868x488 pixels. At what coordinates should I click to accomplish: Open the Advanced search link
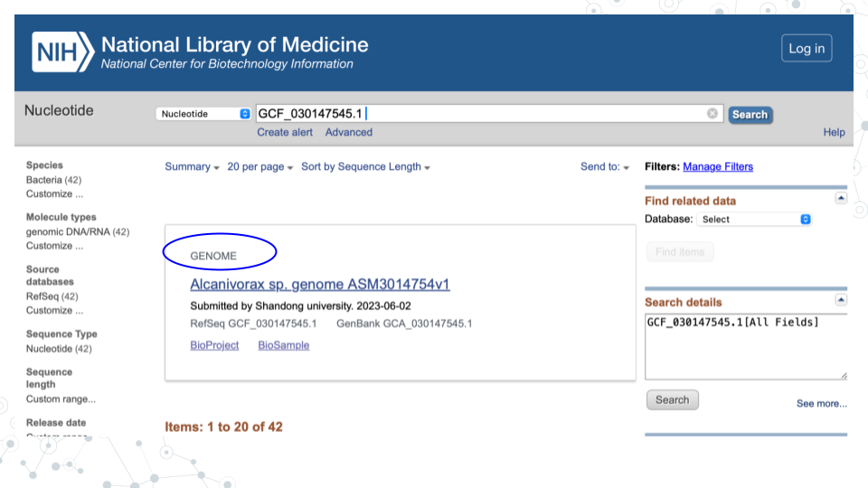(x=349, y=132)
